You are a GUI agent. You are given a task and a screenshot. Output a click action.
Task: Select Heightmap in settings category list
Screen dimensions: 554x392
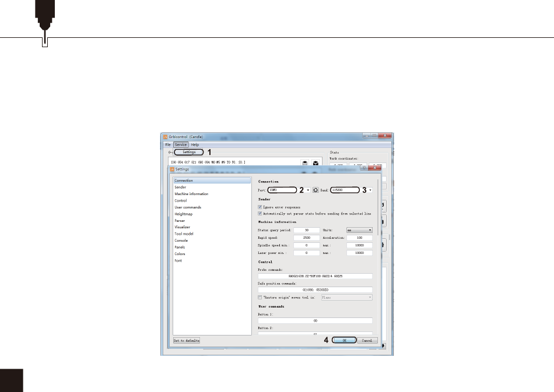click(x=183, y=214)
